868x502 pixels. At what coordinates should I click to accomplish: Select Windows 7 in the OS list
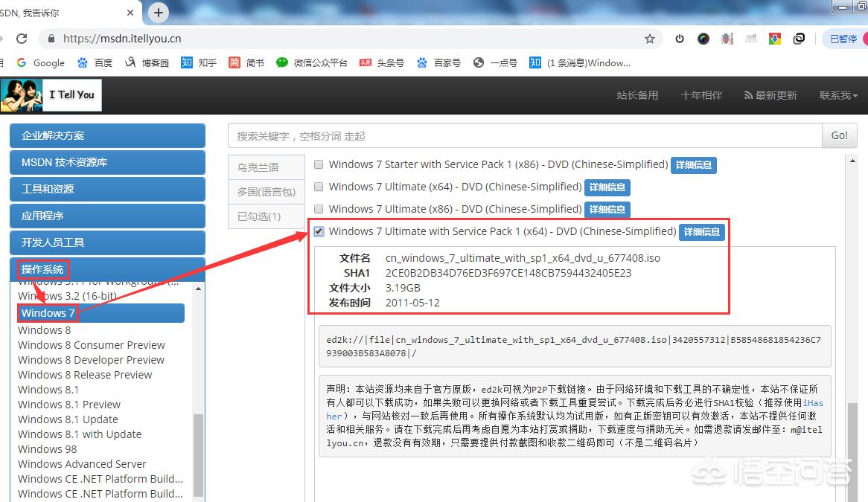click(100, 313)
